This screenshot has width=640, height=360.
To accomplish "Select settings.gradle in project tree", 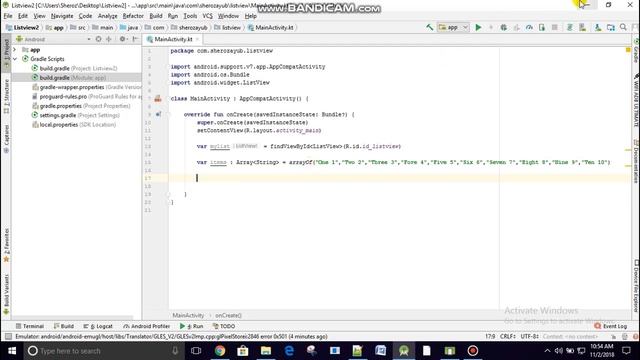I will point(80,115).
